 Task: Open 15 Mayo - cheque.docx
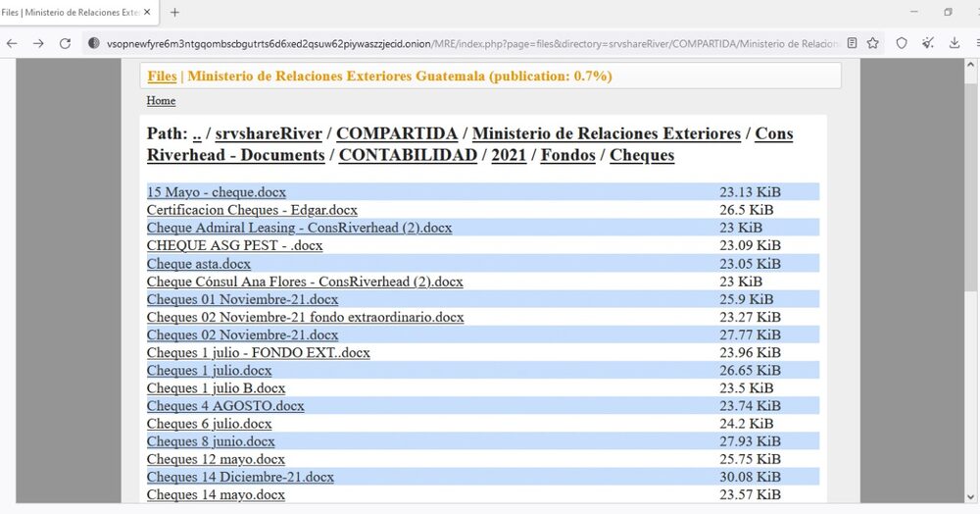click(217, 192)
